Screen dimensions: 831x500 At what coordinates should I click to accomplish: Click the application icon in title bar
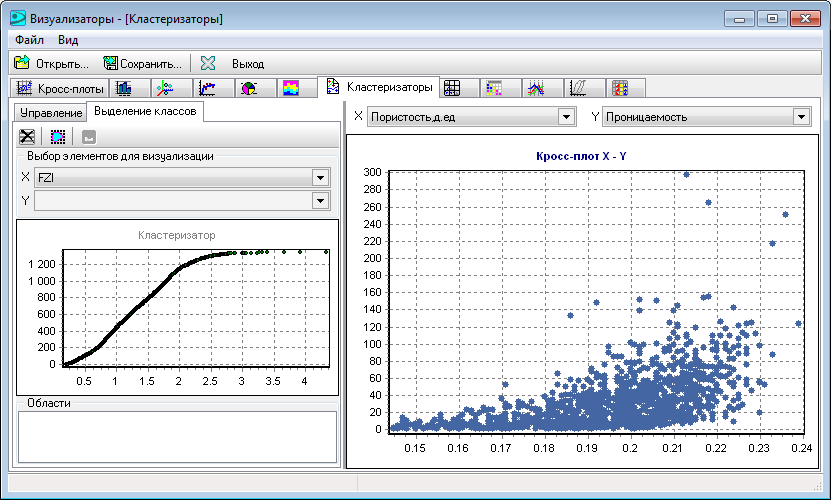point(17,19)
